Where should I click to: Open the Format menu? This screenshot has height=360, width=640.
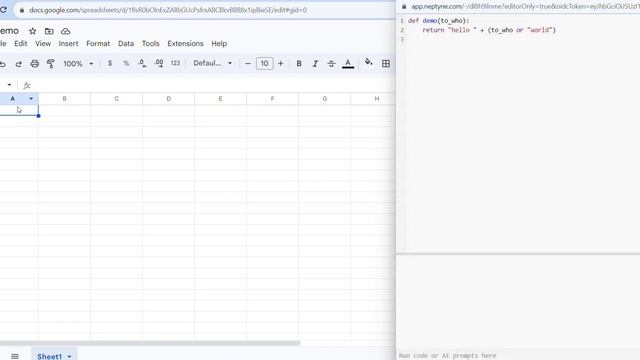tap(98, 43)
